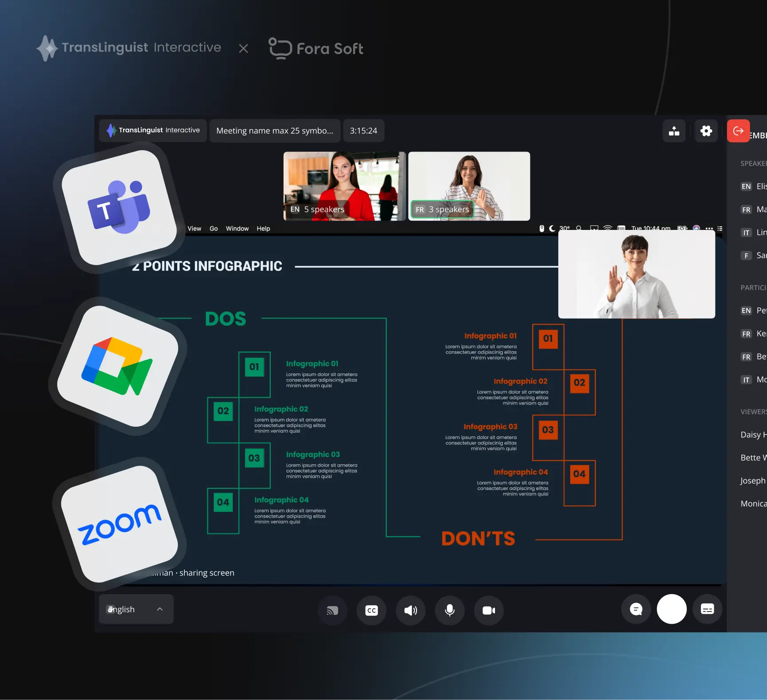Click the meeting name field
This screenshot has height=700, width=767.
(275, 131)
